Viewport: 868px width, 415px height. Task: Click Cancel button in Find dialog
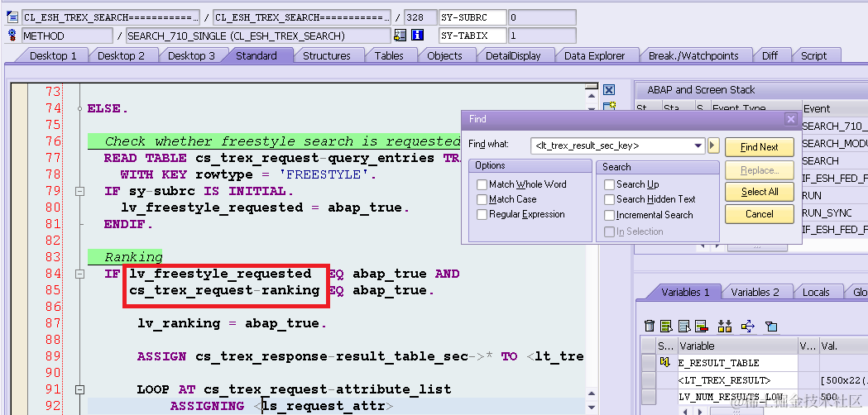pyautogui.click(x=759, y=214)
